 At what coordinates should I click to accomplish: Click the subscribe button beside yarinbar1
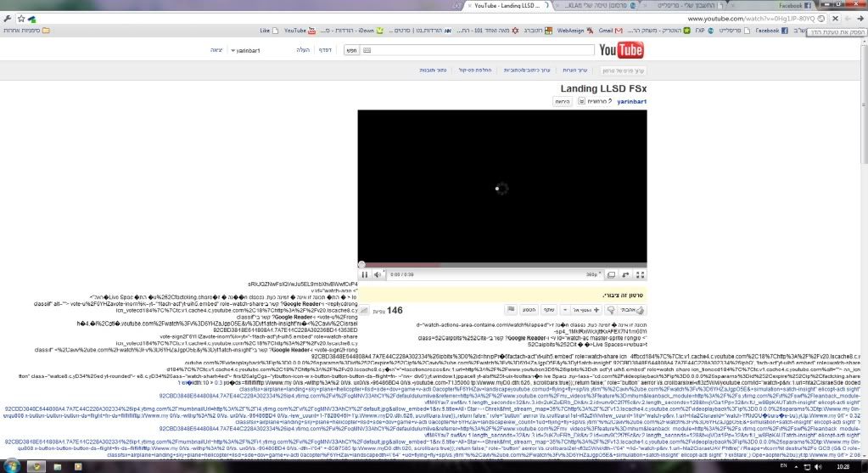(x=563, y=101)
